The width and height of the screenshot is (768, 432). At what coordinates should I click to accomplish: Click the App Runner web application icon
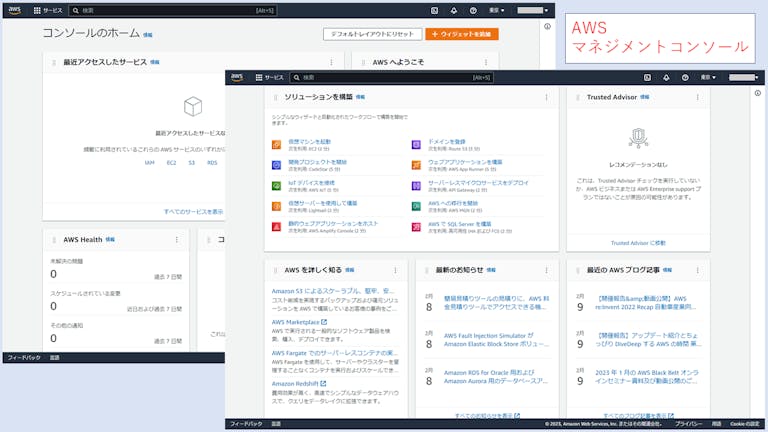tap(416, 165)
